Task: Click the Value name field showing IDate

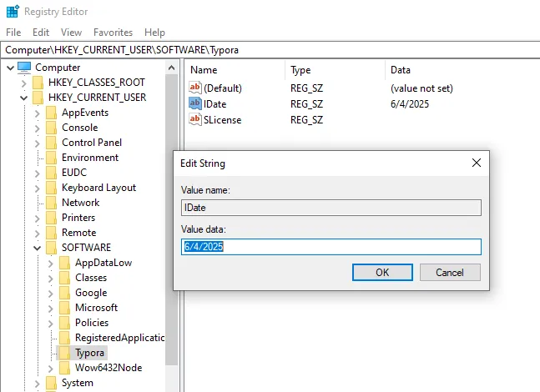Action: 331,208
